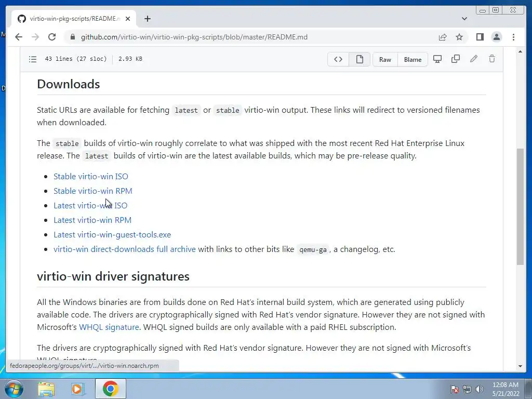The image size is (532, 399).
Task: Open the Action Center flag icon
Action: pyautogui.click(x=455, y=389)
